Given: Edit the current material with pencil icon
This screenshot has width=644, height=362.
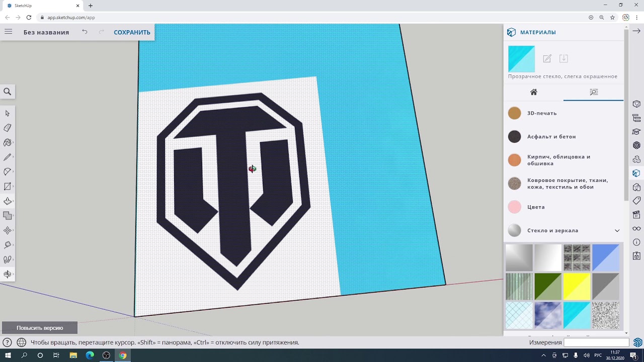Looking at the screenshot, I should click(547, 58).
